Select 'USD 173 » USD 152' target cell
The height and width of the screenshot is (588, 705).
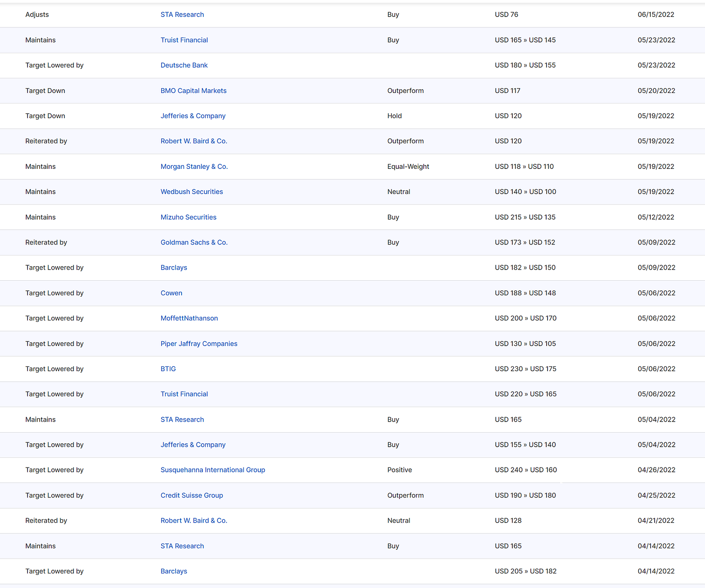point(525,242)
